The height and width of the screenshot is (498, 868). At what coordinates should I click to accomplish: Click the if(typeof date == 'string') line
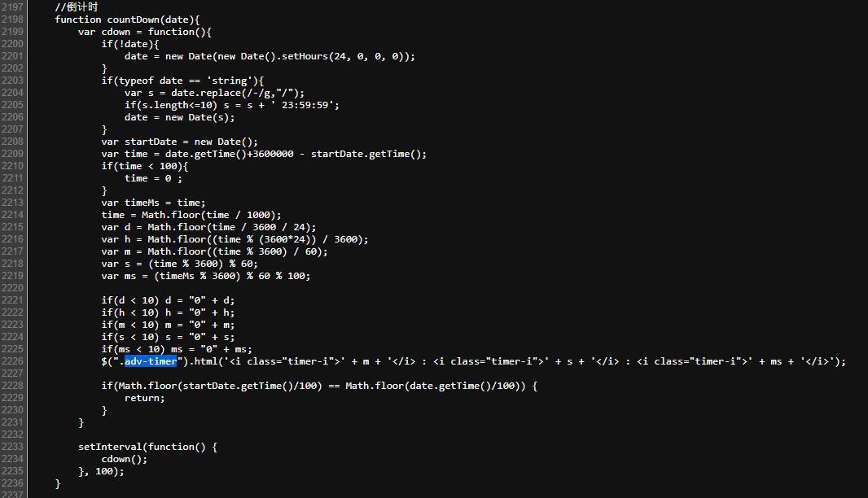click(182, 81)
